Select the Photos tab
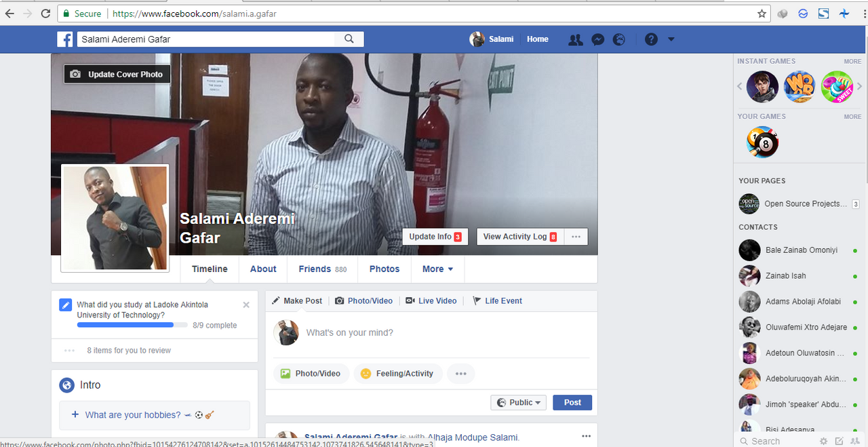The height and width of the screenshot is (447, 868). click(384, 269)
